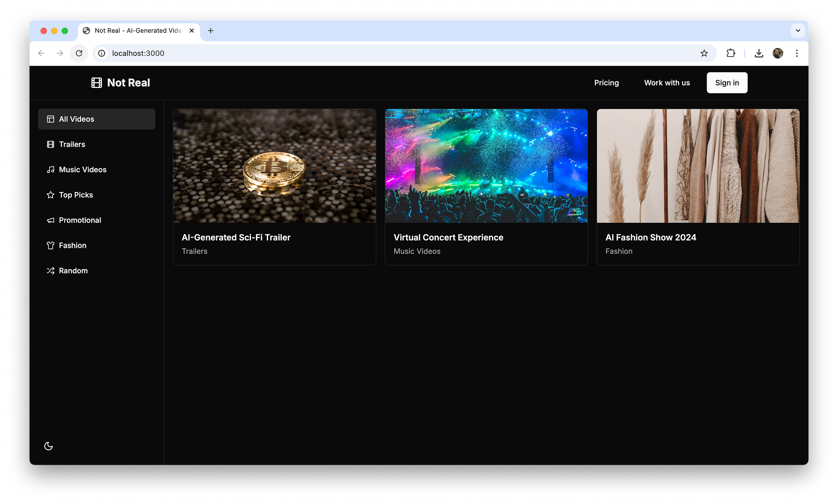Open the Bitcoin coin thumbnail

tap(274, 166)
